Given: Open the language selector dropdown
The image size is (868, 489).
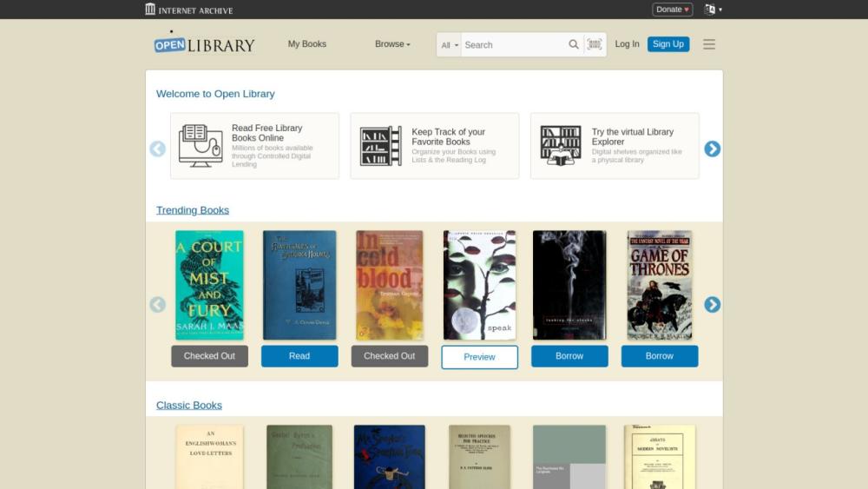Looking at the screenshot, I should (713, 10).
